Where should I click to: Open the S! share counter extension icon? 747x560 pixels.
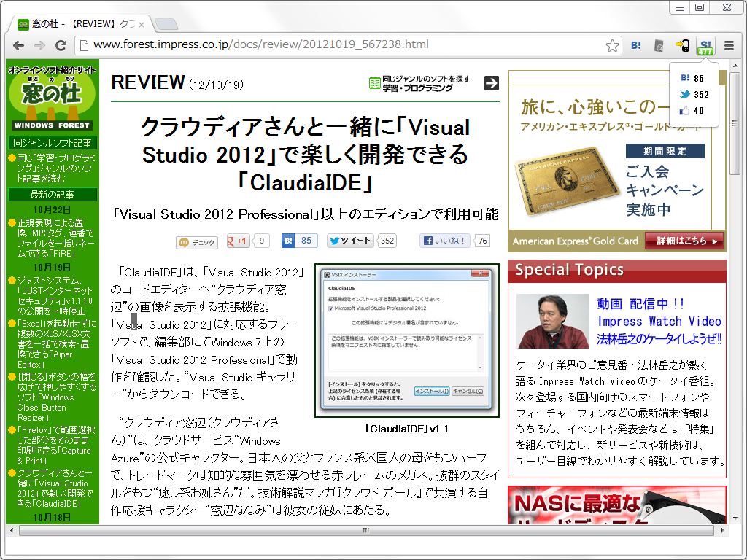[705, 44]
